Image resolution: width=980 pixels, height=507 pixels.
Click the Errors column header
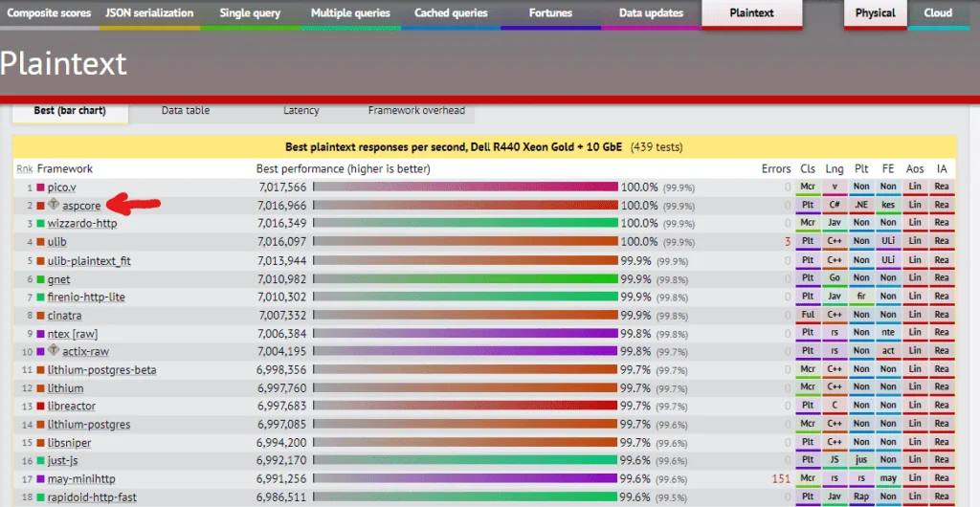coord(775,168)
